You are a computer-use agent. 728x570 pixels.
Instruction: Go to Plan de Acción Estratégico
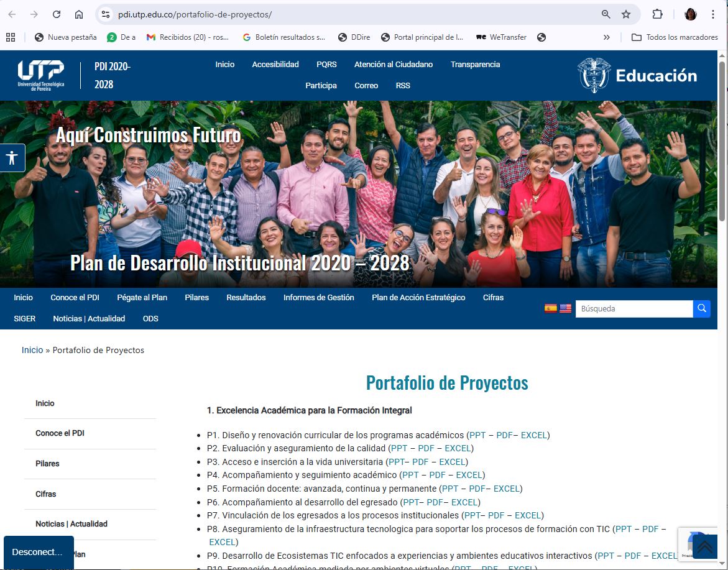click(418, 298)
